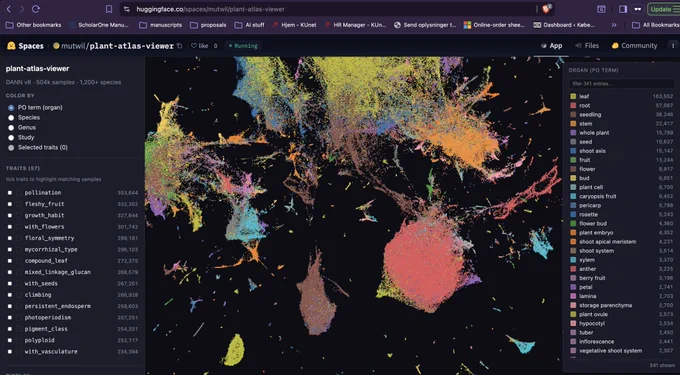This screenshot has width=680, height=375.
Task: Open the Online-order shee... bookmark
Action: pyautogui.click(x=494, y=25)
